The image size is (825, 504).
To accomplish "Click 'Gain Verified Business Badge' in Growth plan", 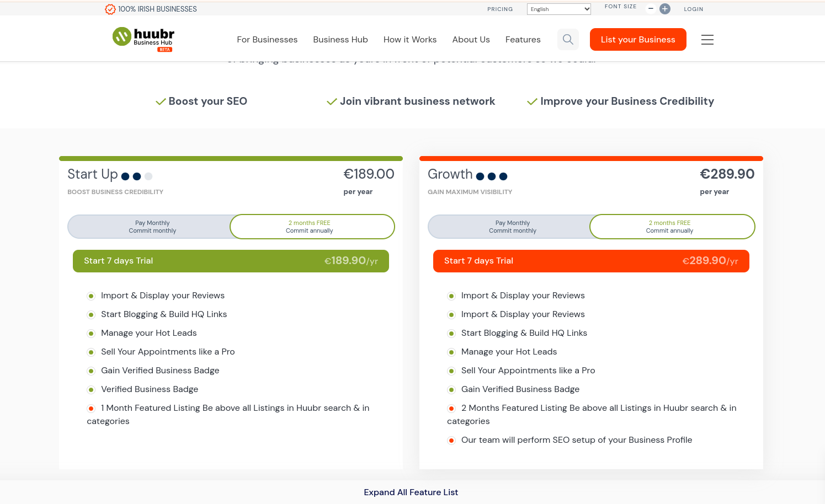I will pyautogui.click(x=520, y=389).
